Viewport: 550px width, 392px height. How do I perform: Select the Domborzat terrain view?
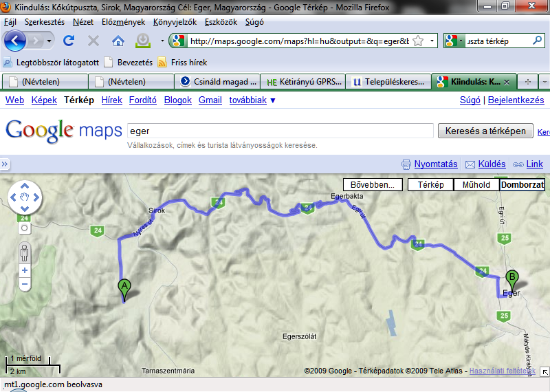pyautogui.click(x=522, y=184)
